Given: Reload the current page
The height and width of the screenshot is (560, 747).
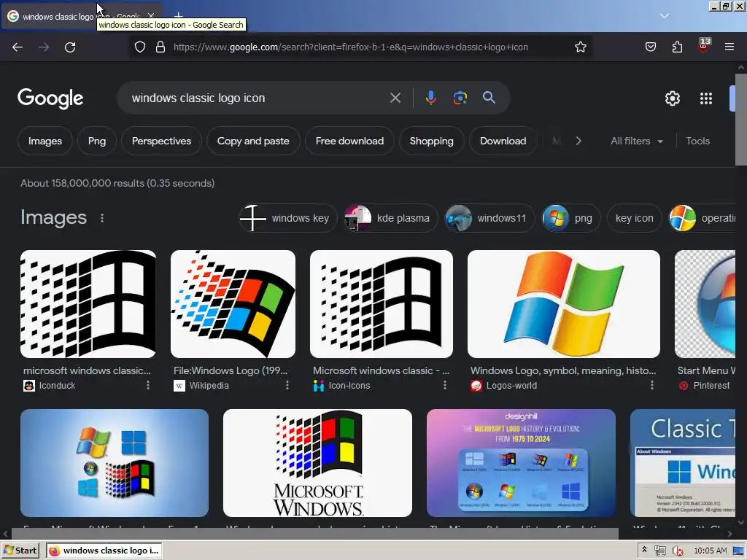Looking at the screenshot, I should pos(70,47).
